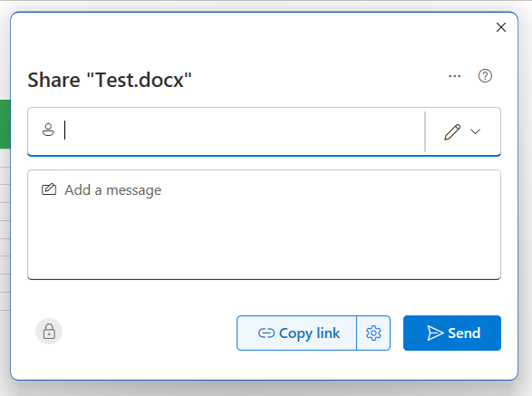Send the sharing invitation
532x396 pixels.
point(452,333)
